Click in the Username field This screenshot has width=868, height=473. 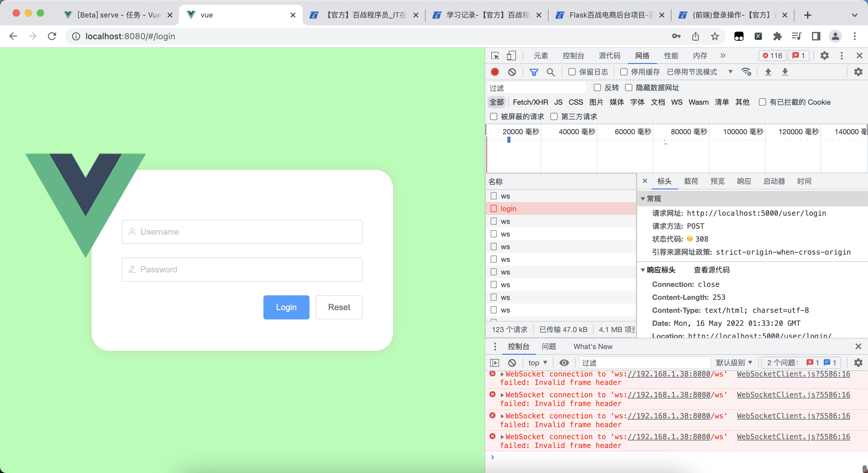242,232
